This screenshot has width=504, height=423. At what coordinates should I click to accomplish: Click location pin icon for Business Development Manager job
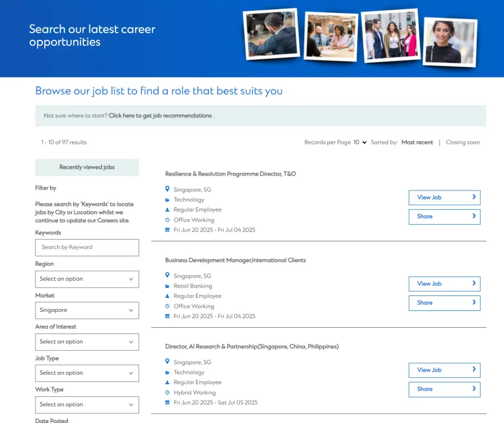pos(167,275)
